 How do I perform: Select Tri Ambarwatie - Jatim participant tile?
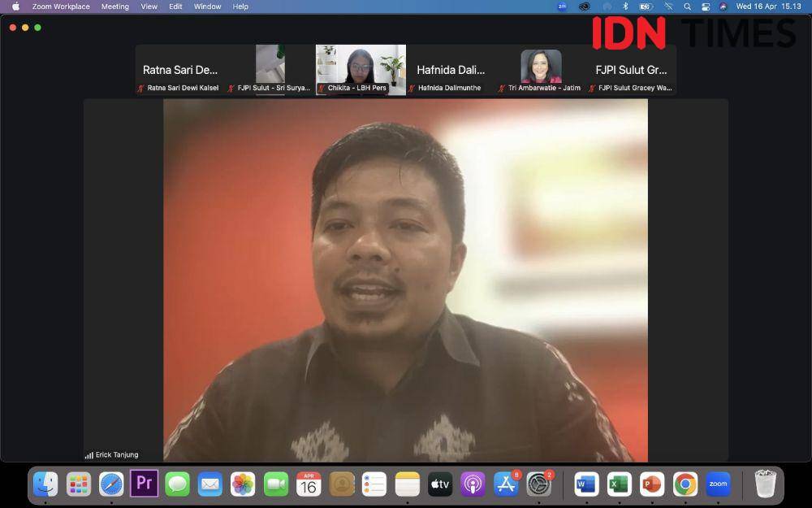click(x=541, y=70)
